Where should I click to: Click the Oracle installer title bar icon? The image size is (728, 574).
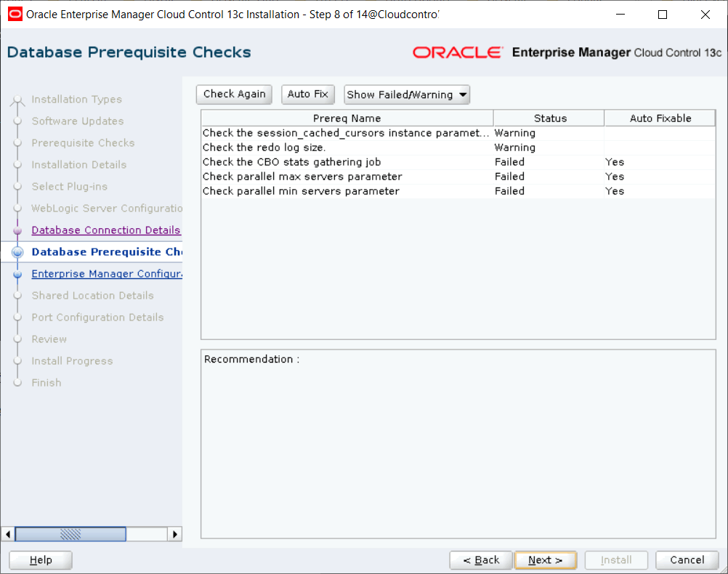[x=15, y=15]
